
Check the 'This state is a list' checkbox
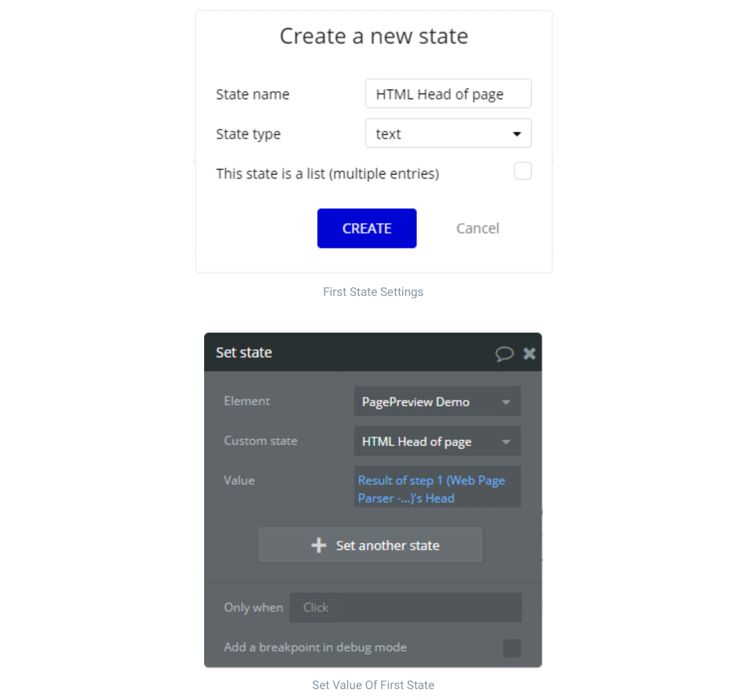522,171
